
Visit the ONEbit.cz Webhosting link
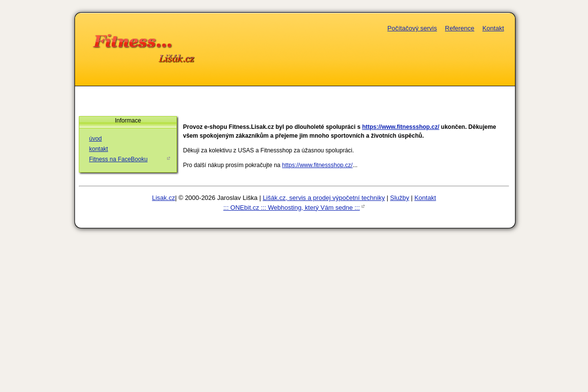(291, 208)
